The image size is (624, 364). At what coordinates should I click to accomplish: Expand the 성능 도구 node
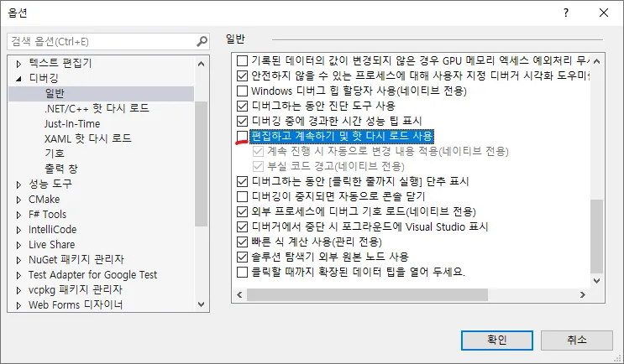[19, 184]
